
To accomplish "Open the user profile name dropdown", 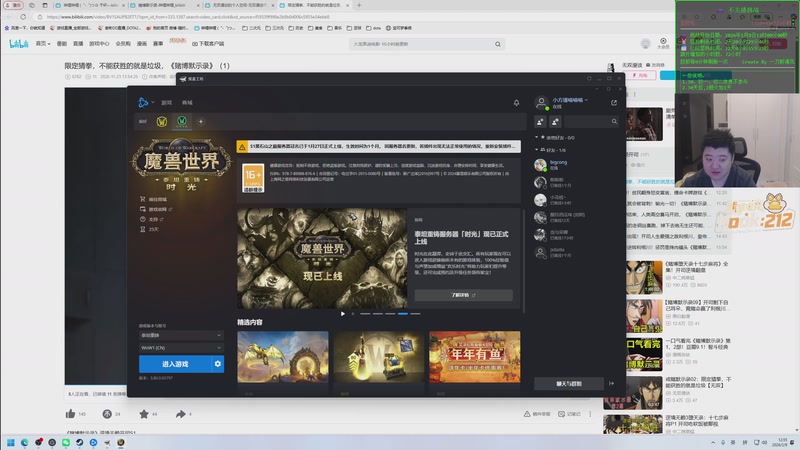I will 570,100.
